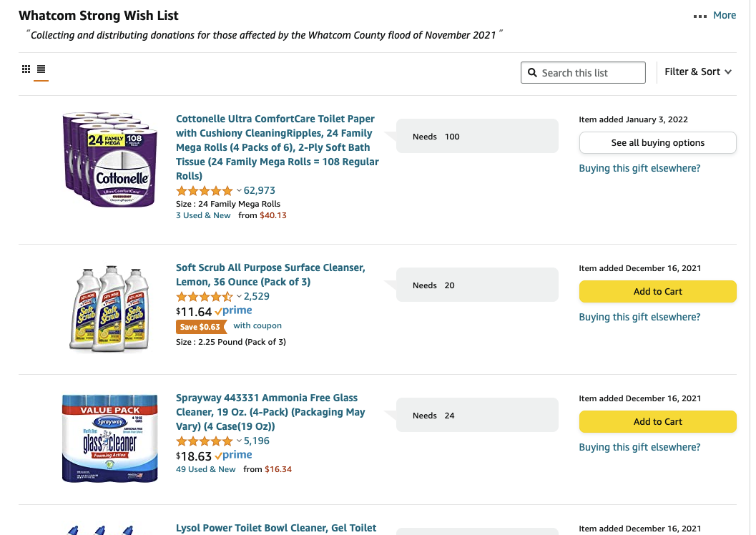Add Sprayway glass cleaner to cart

tap(657, 421)
